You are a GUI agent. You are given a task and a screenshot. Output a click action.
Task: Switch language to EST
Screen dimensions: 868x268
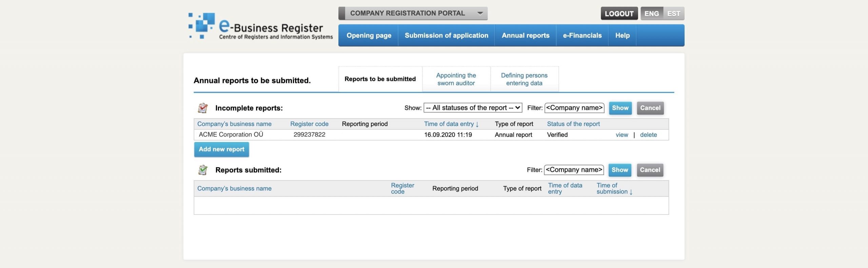point(673,14)
